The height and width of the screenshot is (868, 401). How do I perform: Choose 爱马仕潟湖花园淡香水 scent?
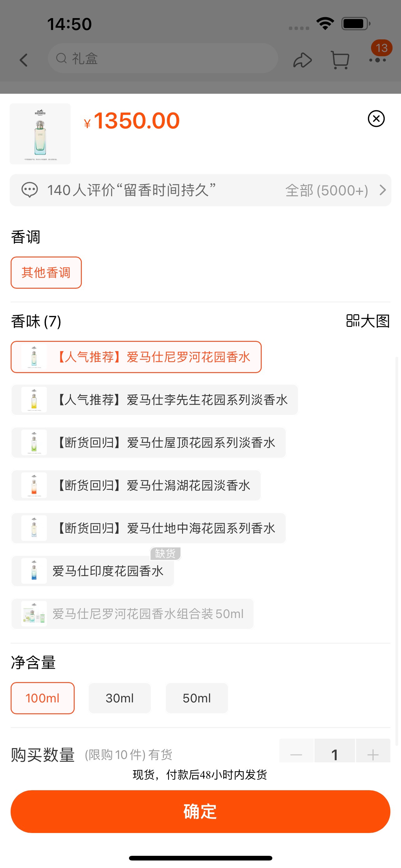(x=136, y=486)
